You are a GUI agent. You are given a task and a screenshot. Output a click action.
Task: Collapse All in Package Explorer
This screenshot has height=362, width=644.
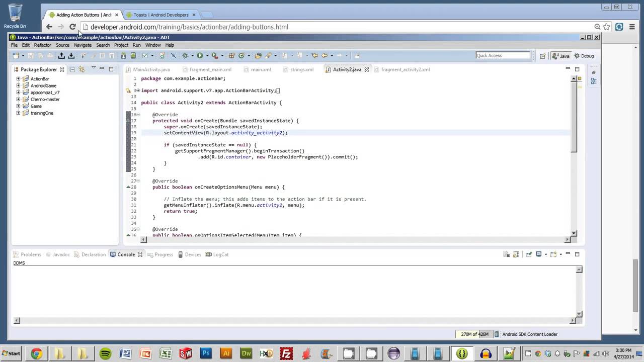(x=72, y=69)
